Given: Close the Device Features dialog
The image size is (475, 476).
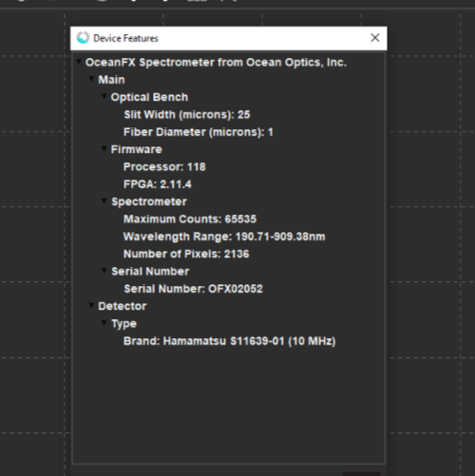Looking at the screenshot, I should (375, 38).
